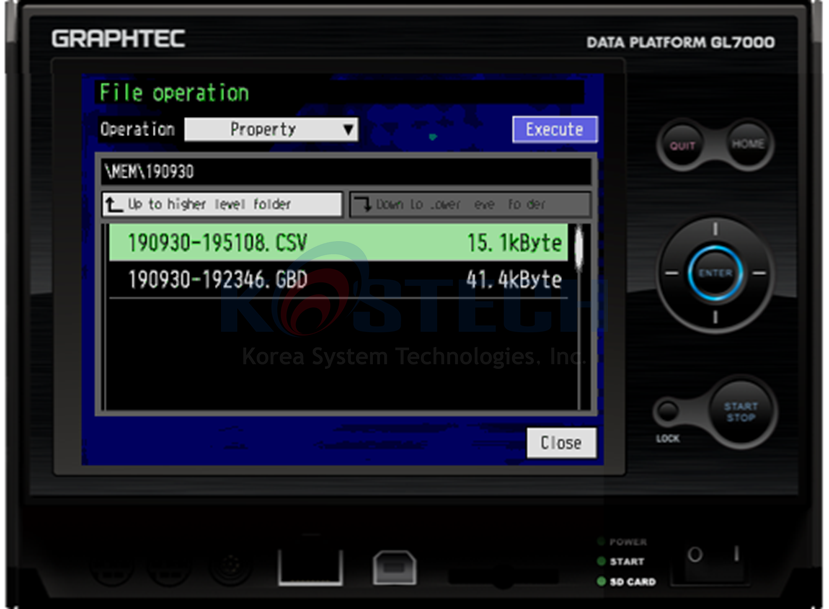This screenshot has width=829, height=609.
Task: Click the USB type-B port icon
Action: click(x=394, y=568)
